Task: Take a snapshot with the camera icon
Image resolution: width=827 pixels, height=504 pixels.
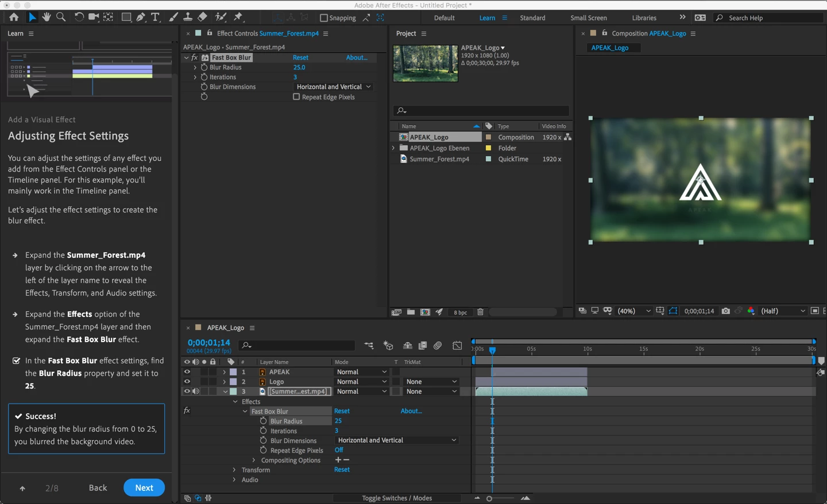Action: [726, 311]
